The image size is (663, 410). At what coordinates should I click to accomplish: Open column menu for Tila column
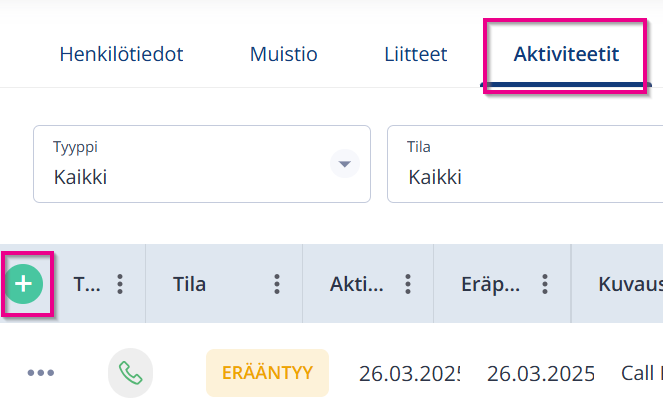[x=277, y=284]
